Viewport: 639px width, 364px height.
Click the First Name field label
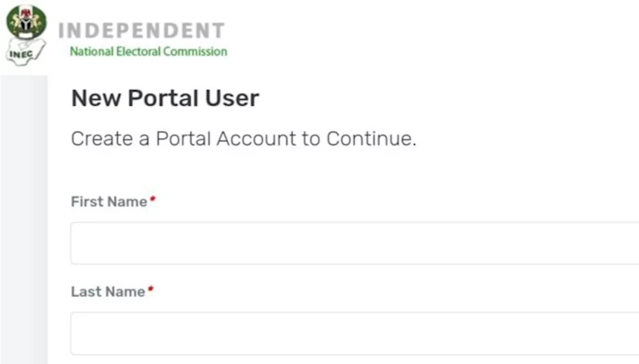pyautogui.click(x=109, y=202)
